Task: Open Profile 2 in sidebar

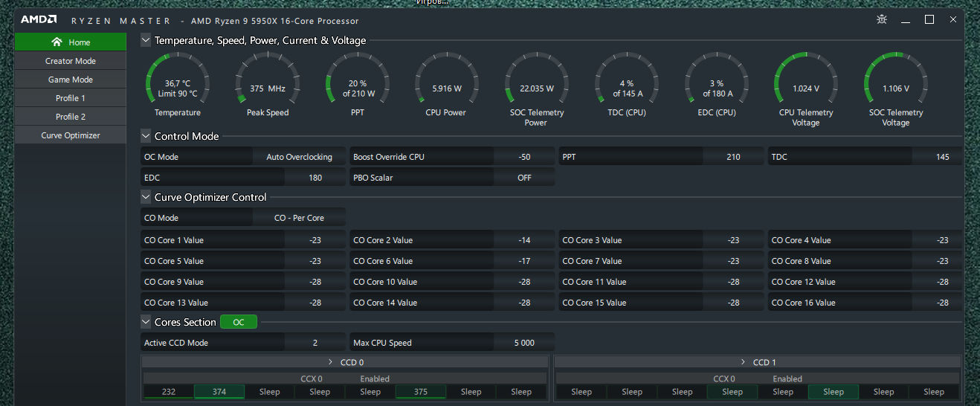Action: (x=71, y=117)
